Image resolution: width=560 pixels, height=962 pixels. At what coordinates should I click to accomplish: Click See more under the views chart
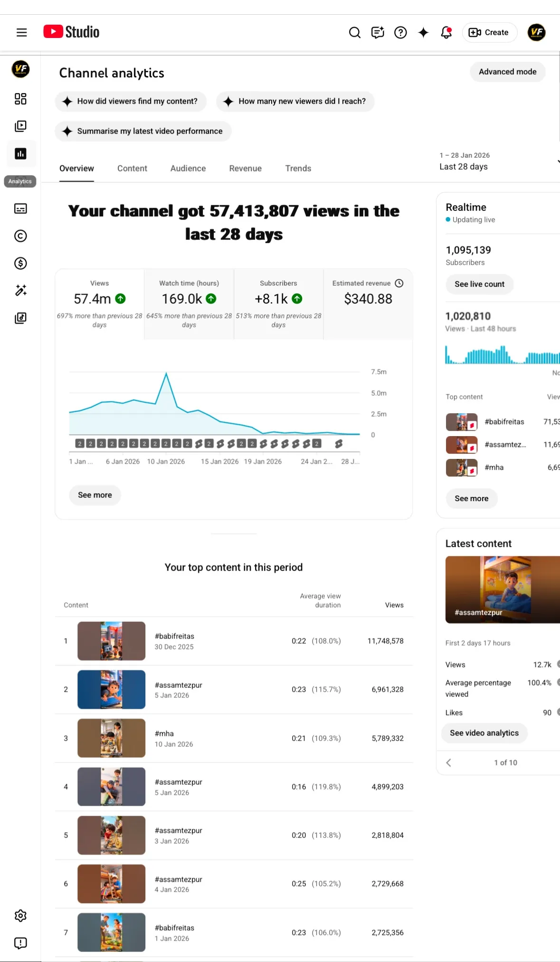tap(95, 495)
